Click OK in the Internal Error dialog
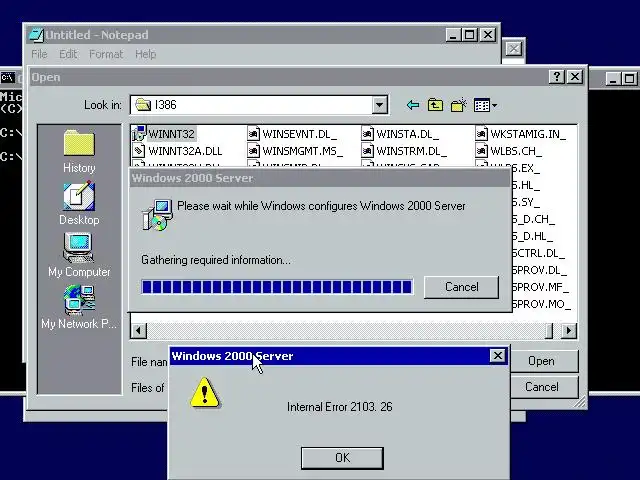Viewport: 640px width, 480px height. click(342, 458)
